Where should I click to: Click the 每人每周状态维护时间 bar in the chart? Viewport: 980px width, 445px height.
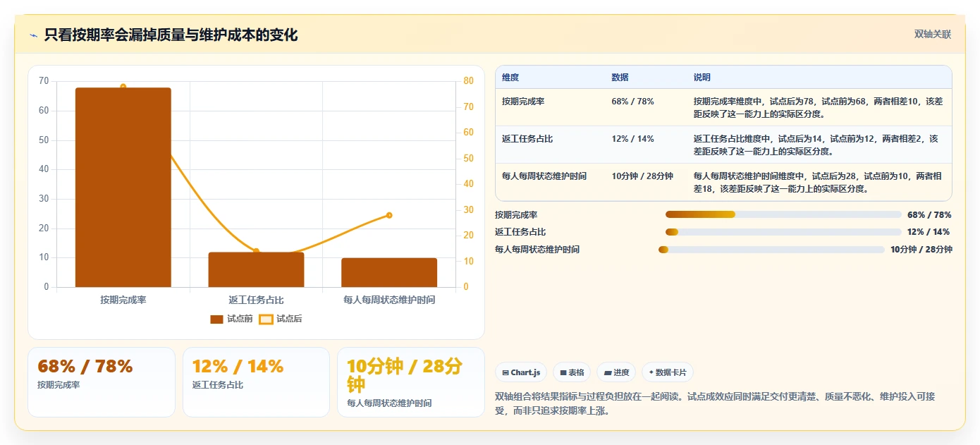[389, 272]
